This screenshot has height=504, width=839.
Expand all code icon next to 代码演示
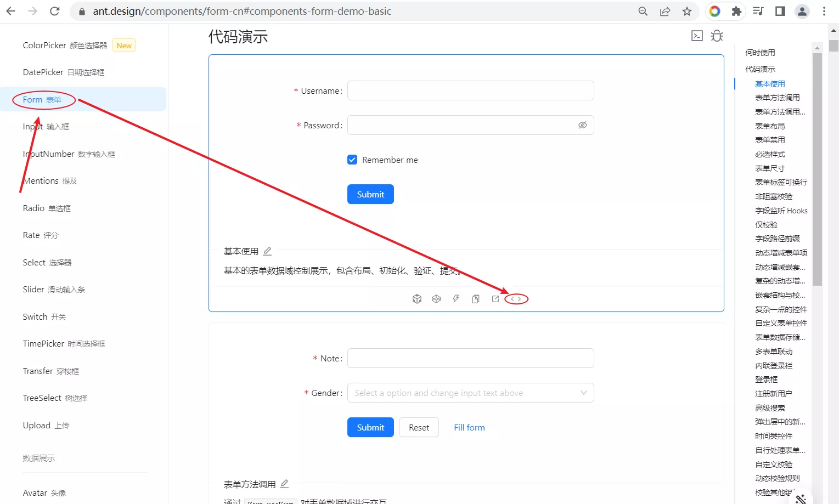point(697,36)
